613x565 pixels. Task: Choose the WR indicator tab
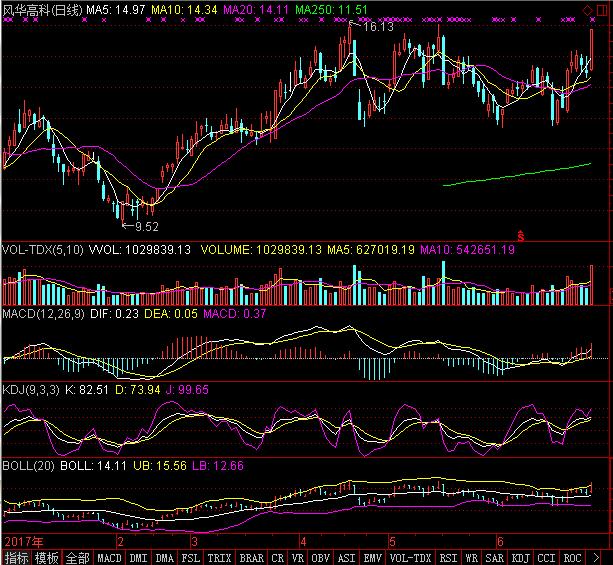(x=471, y=558)
